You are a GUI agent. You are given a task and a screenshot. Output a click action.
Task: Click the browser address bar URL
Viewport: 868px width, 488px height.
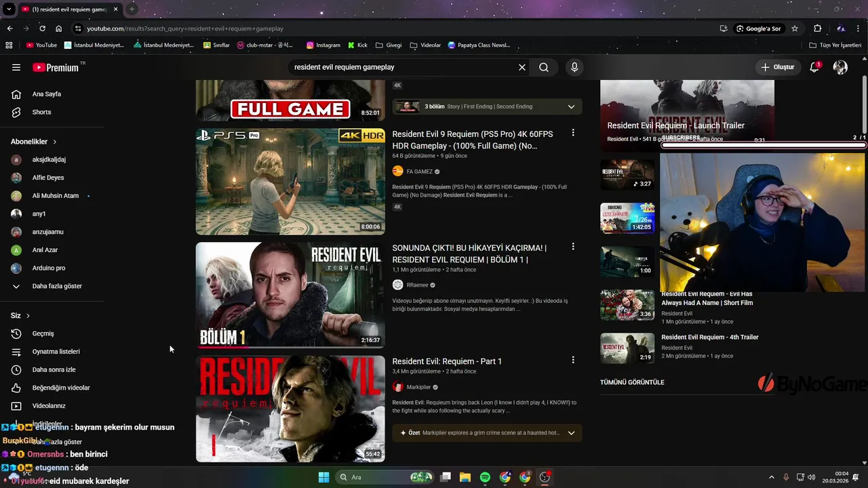[x=185, y=28]
